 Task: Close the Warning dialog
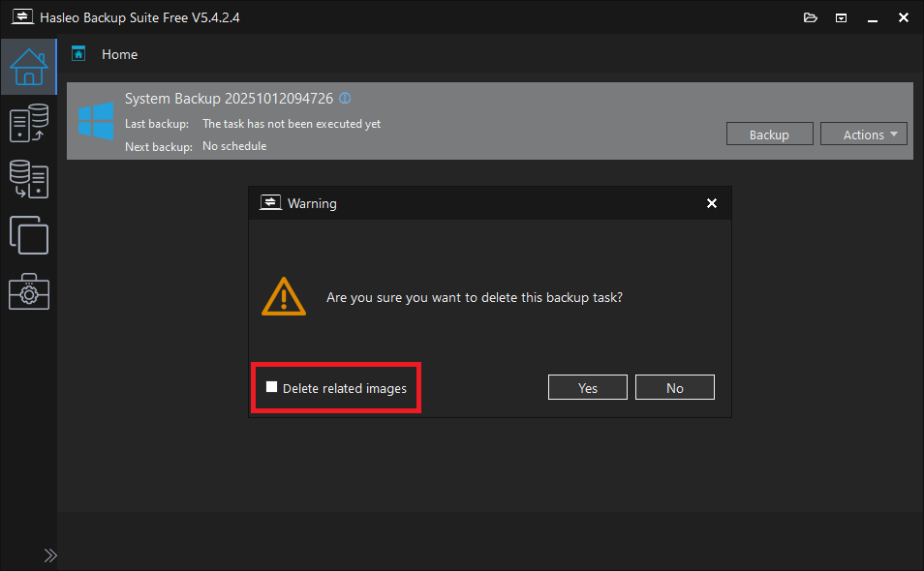pyautogui.click(x=712, y=203)
